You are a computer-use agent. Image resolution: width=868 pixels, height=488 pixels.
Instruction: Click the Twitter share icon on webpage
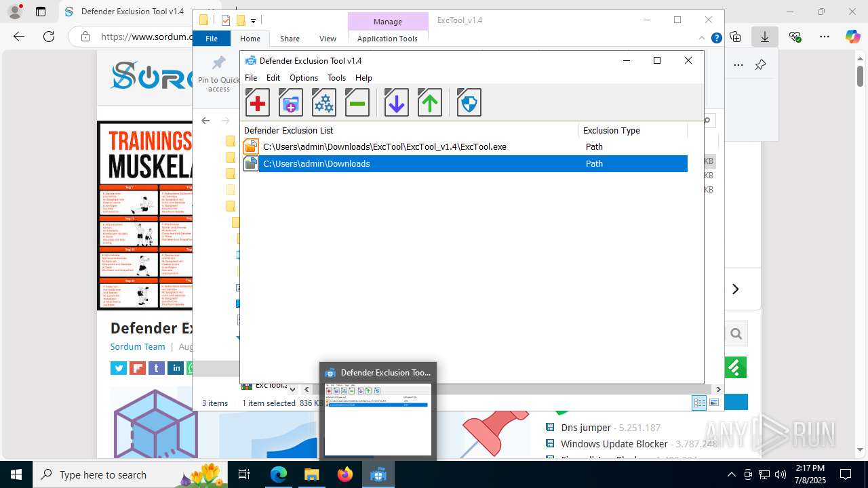[x=119, y=368]
